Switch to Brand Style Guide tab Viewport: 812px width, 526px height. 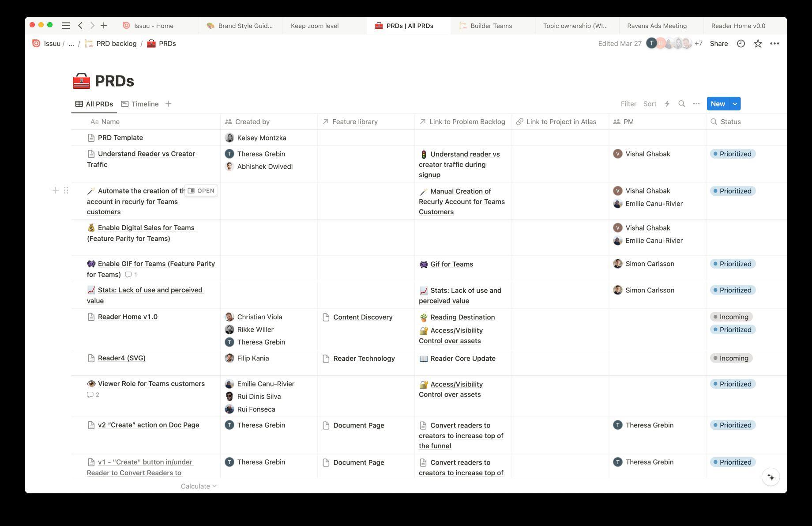(241, 26)
